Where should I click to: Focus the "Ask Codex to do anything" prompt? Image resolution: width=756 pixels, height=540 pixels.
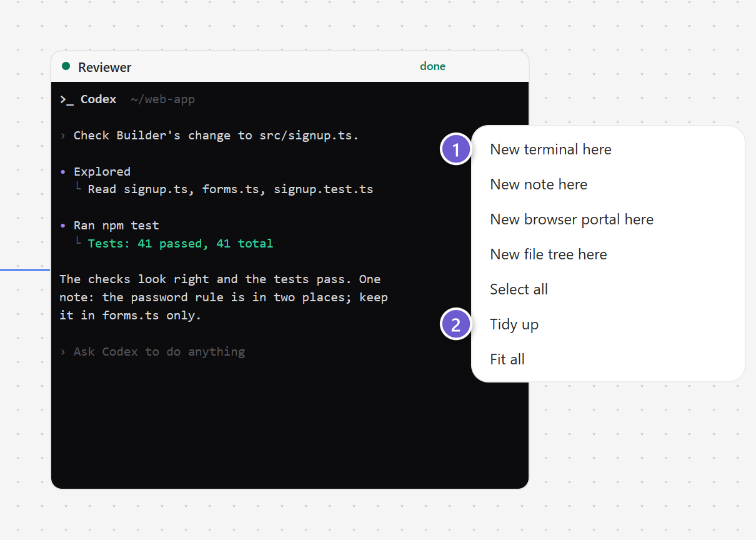click(x=159, y=352)
